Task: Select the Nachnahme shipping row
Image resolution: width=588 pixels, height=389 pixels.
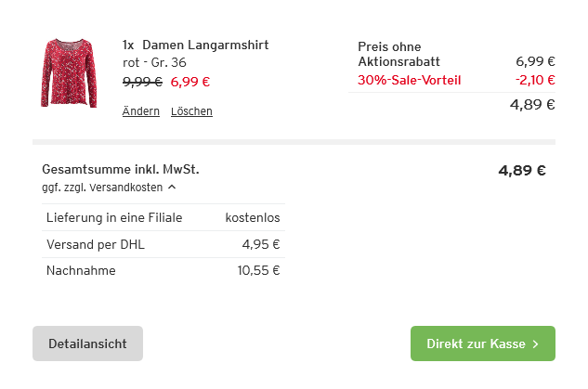Action: point(163,270)
